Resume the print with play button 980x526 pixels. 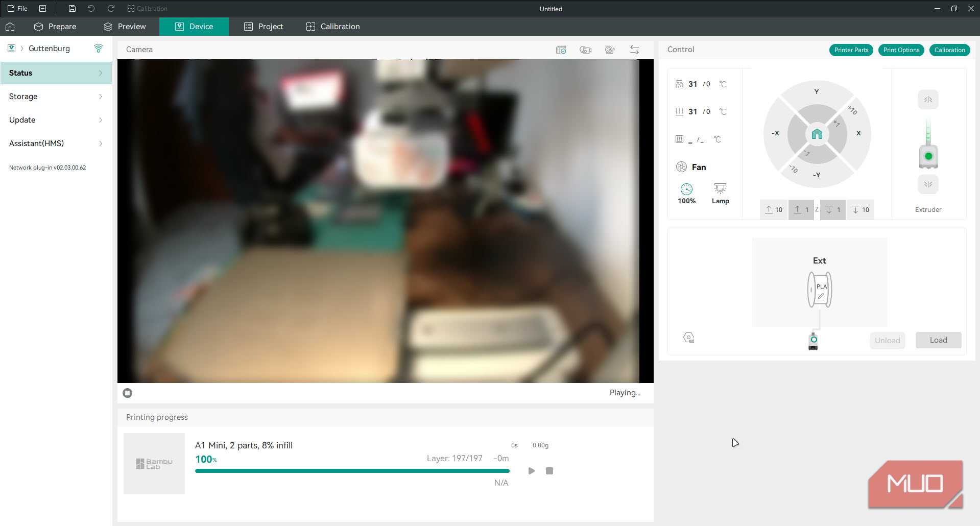(x=532, y=471)
